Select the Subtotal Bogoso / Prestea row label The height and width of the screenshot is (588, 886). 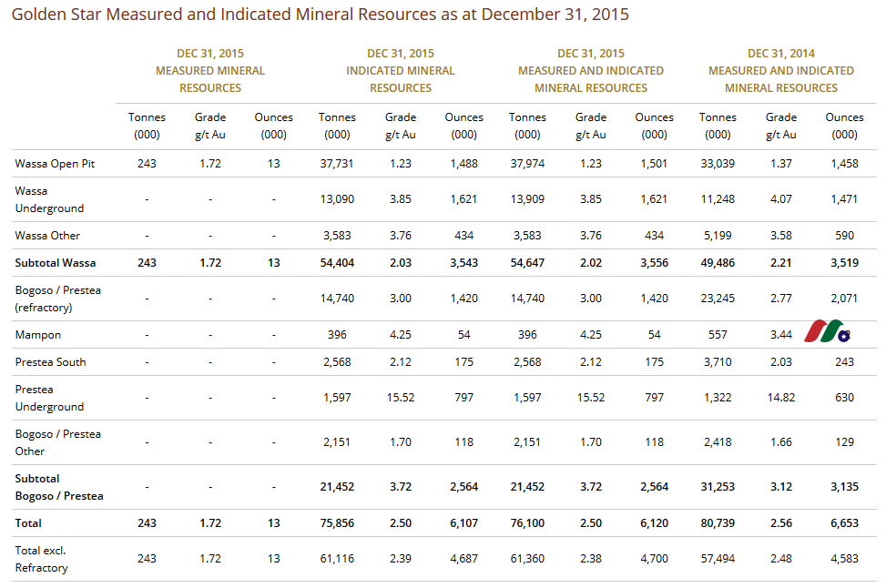tap(59, 488)
